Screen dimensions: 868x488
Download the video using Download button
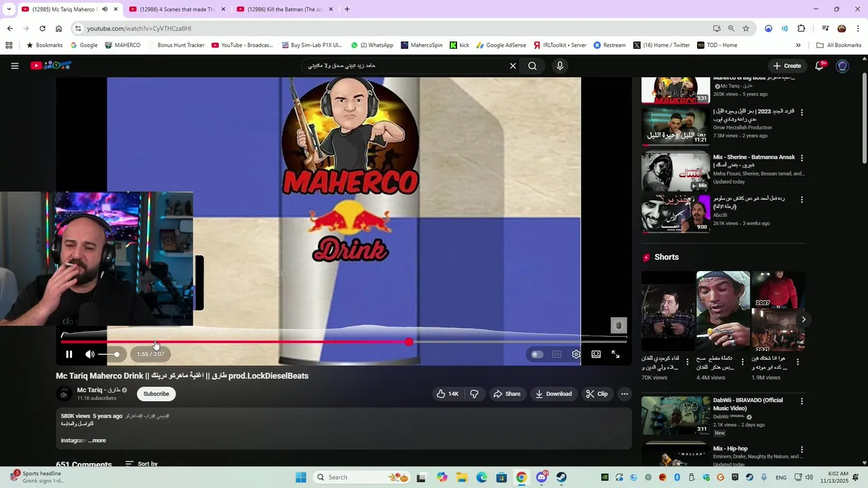[553, 394]
